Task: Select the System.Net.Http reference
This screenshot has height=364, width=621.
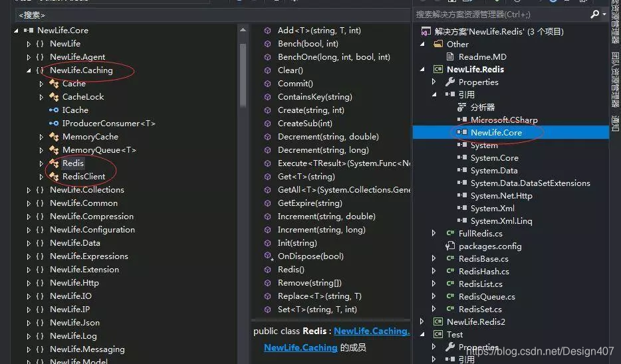Action: [x=501, y=195]
